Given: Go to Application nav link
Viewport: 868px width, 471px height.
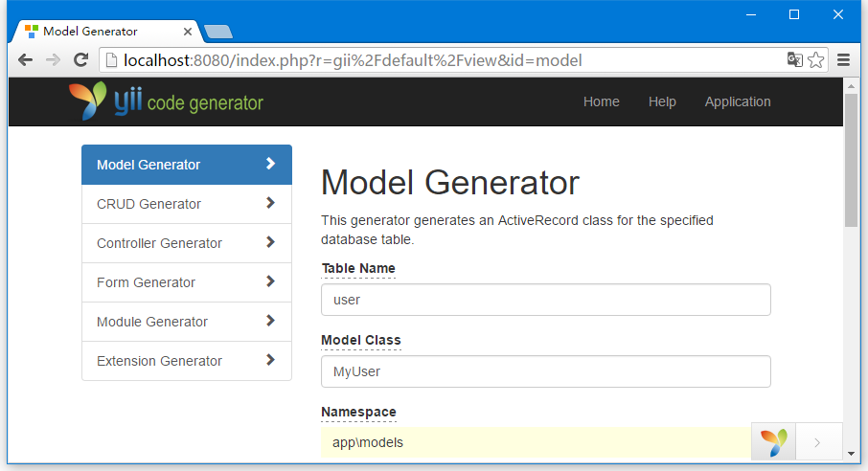Looking at the screenshot, I should tap(738, 101).
